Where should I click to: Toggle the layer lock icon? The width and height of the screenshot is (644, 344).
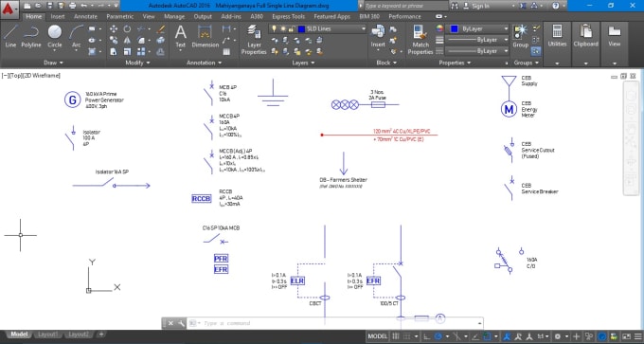click(x=291, y=28)
